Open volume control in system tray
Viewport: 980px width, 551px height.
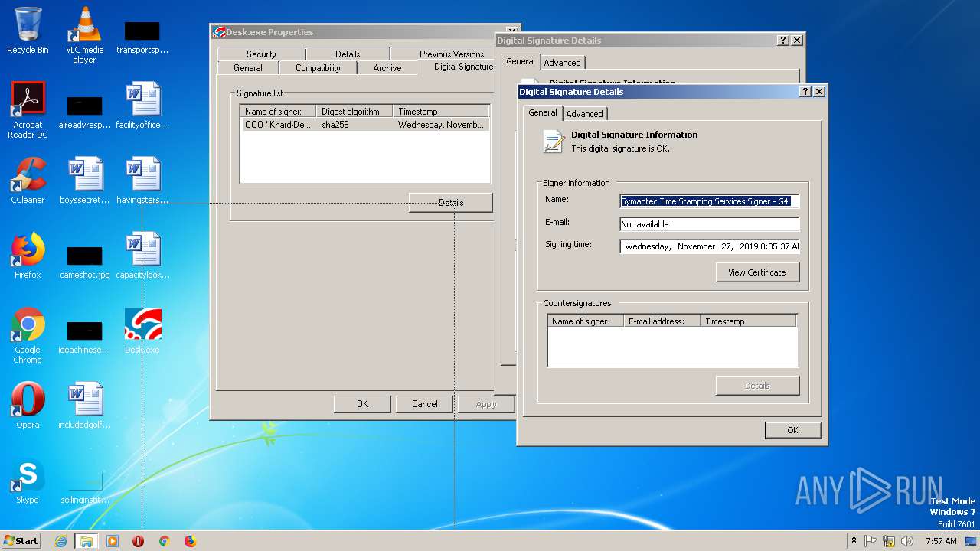coord(907,541)
